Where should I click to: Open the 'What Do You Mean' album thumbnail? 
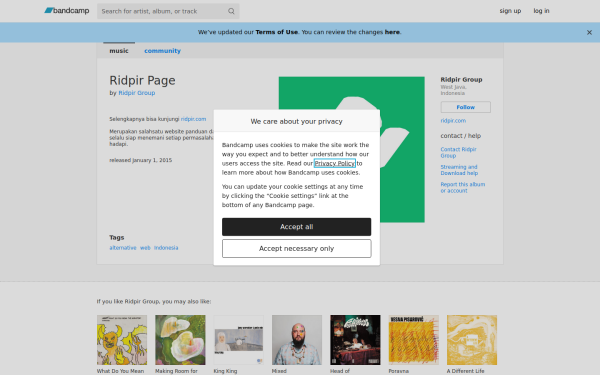(x=122, y=340)
